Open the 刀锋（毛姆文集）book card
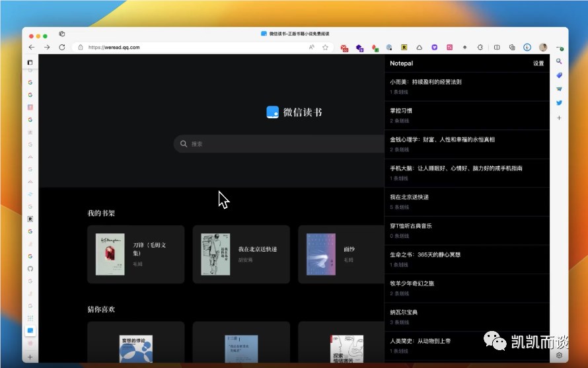The height and width of the screenshot is (368, 588). tap(135, 254)
